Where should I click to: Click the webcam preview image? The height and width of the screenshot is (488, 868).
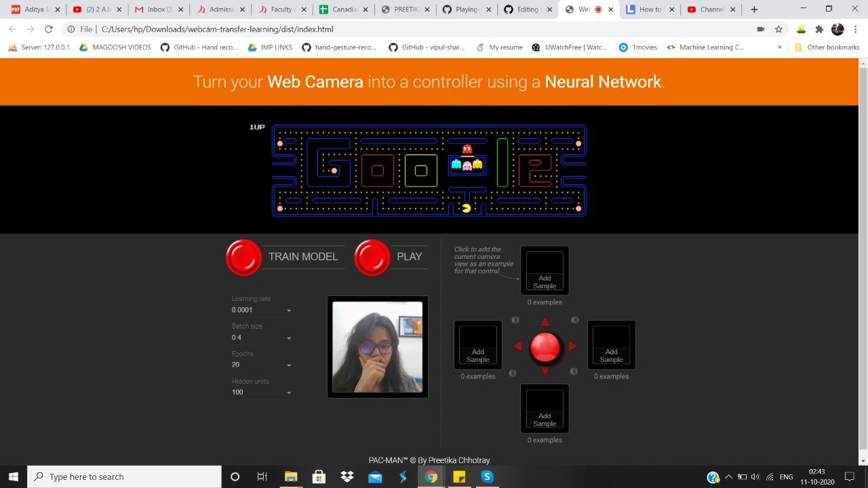tap(378, 347)
